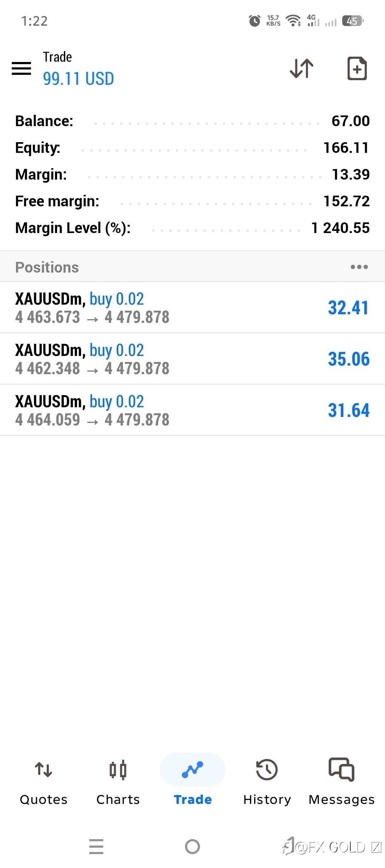
Task: Tap the sort positions arrows icon
Action: pos(302,68)
